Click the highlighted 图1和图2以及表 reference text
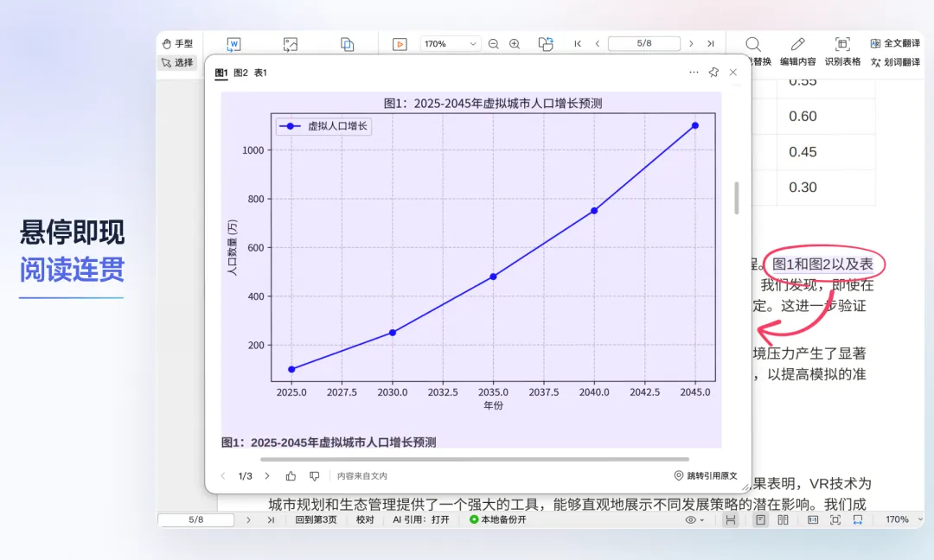The image size is (934, 560). coord(822,264)
